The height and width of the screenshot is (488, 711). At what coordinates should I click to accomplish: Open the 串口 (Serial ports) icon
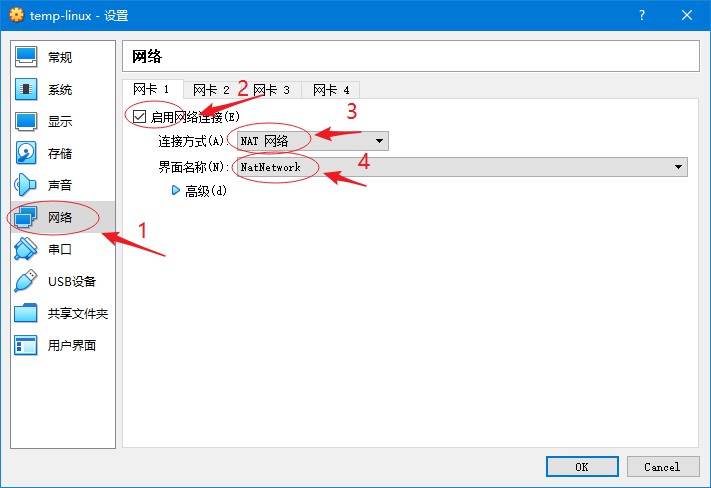[26, 249]
